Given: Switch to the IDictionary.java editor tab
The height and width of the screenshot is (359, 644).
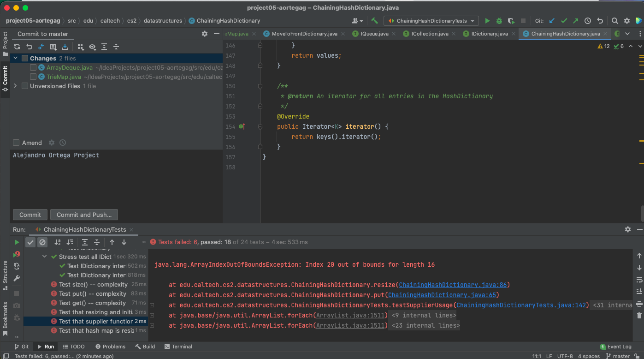Looking at the screenshot, I should (x=489, y=34).
